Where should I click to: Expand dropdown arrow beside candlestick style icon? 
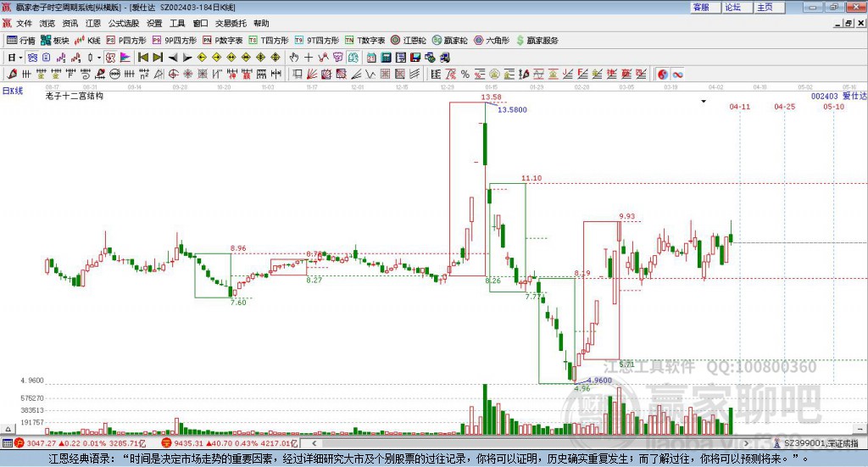(99, 58)
